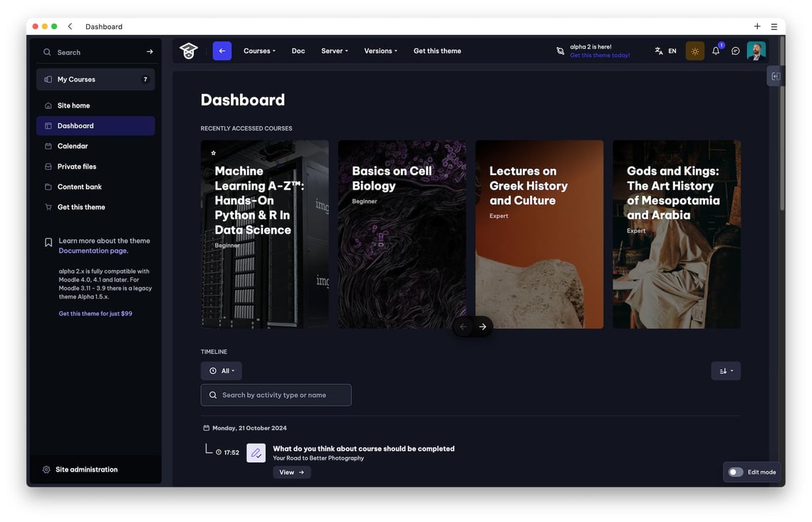This screenshot has width=812, height=522.
Task: Expand the Versions dropdown menu
Action: click(380, 51)
